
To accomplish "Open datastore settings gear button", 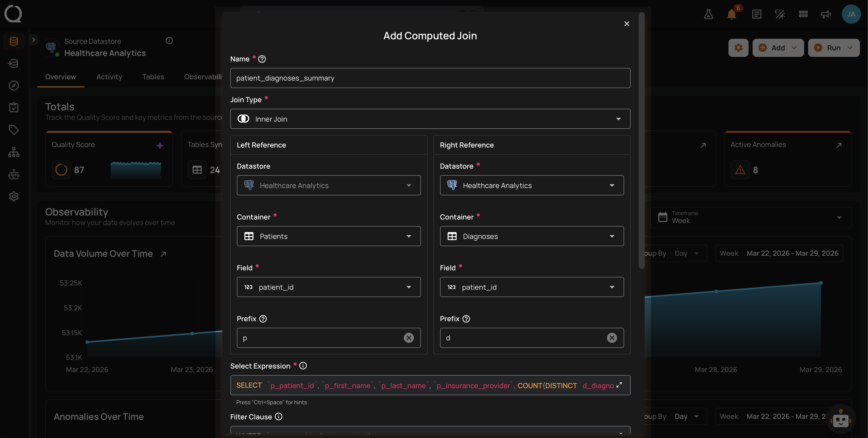I will click(x=738, y=48).
